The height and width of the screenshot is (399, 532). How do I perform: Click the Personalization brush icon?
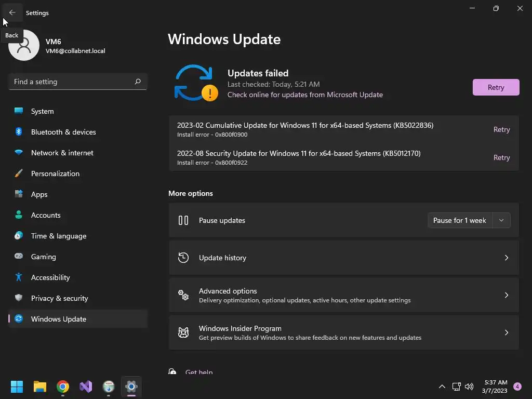(x=19, y=174)
